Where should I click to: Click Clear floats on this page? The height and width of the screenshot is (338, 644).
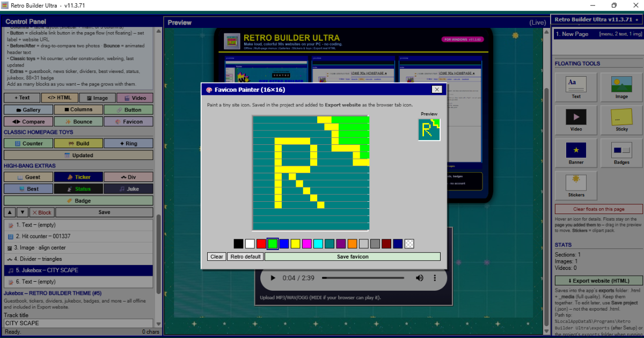point(598,209)
